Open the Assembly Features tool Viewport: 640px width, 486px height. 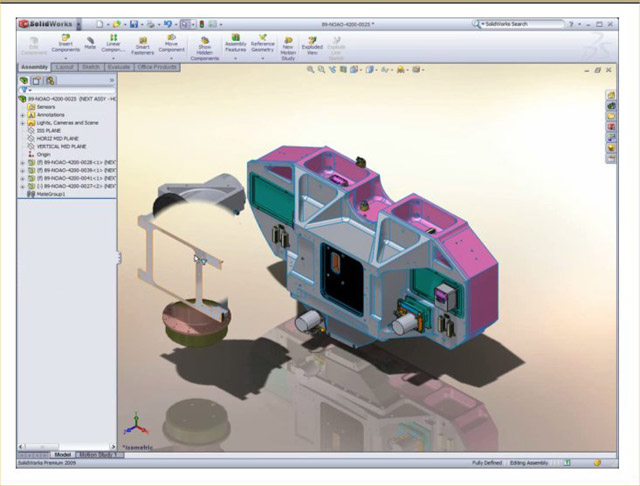(236, 43)
